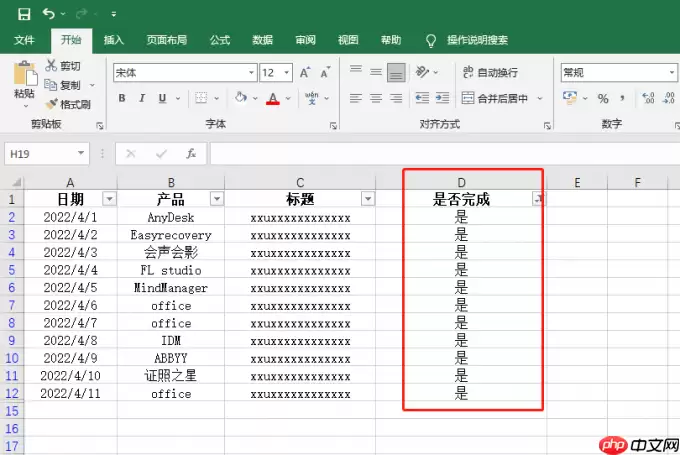Image resolution: width=680 pixels, height=455 pixels.
Task: Apply accounting number format
Action: [569, 98]
